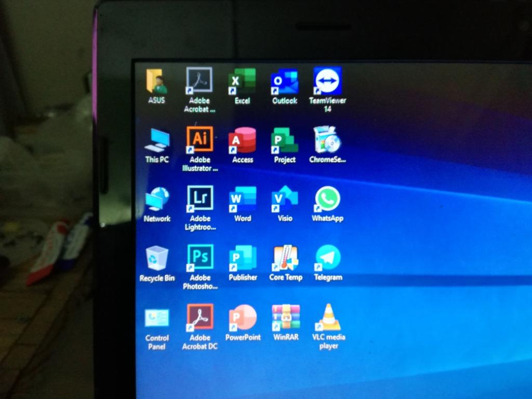Viewport: 532px width, 399px height.
Task: Click the ChromeSetup installer icon
Action: click(x=327, y=140)
